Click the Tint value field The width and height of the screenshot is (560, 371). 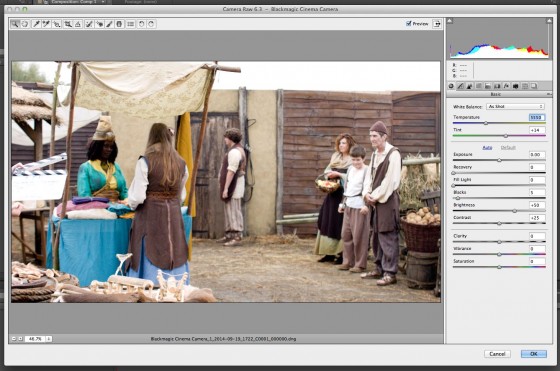pyautogui.click(x=537, y=130)
